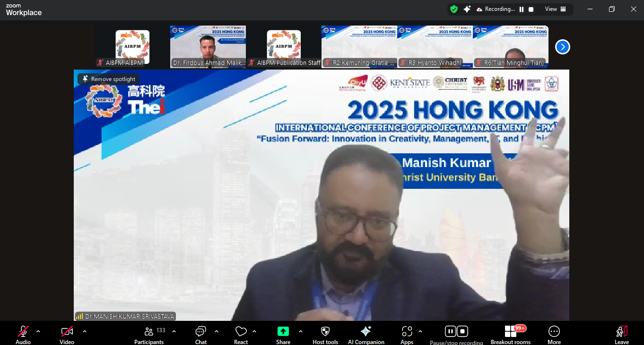Stop recording from top recording indicator
This screenshot has width=644, height=345.
click(531, 9)
